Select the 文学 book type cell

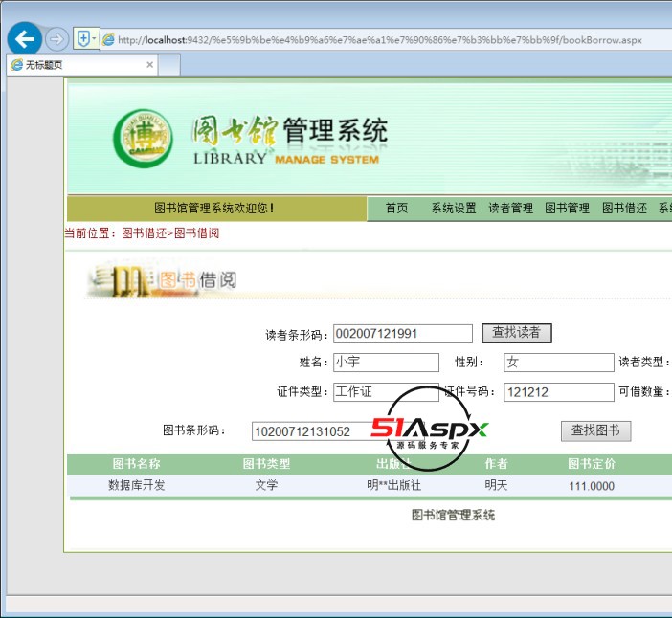pos(266,485)
